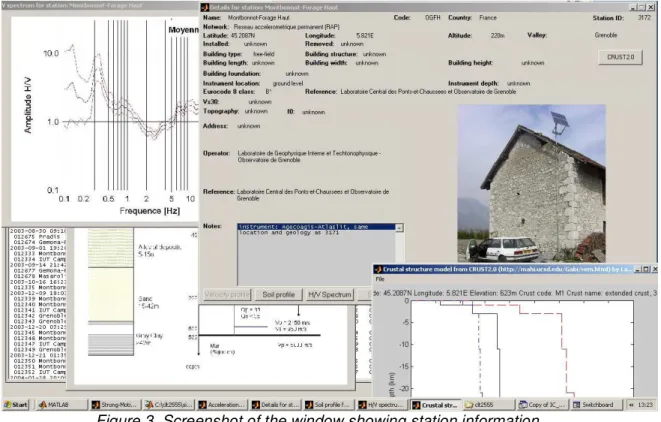Select record 012677 Gemona in list
Screen dimensions: 661x422
40,270
